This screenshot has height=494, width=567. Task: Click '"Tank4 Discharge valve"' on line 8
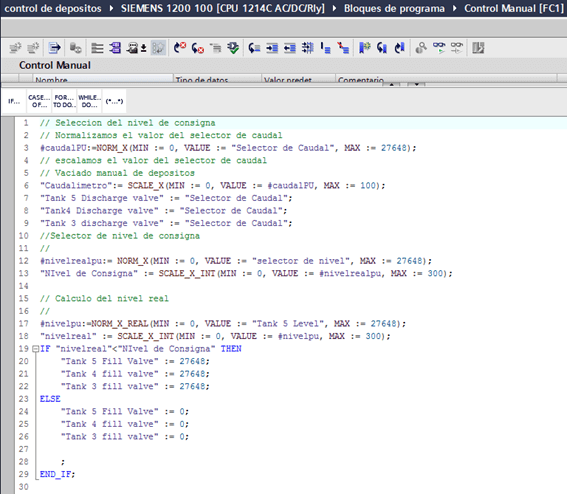click(99, 211)
